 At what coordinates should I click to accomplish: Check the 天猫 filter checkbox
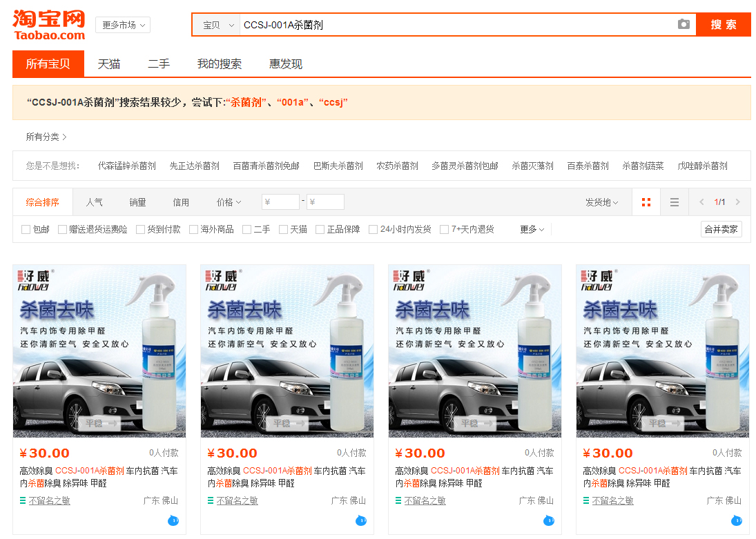click(x=284, y=230)
